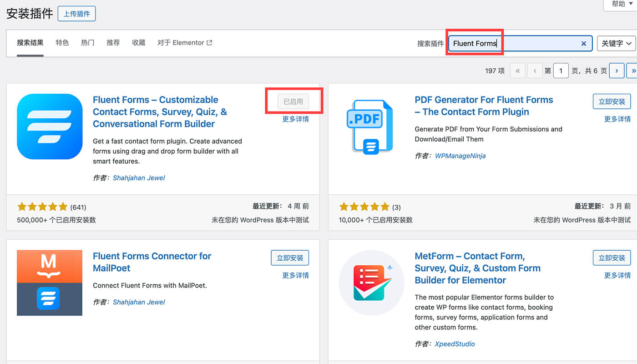
Task: Open 更多详情 for PDF Generator
Action: pyautogui.click(x=617, y=119)
